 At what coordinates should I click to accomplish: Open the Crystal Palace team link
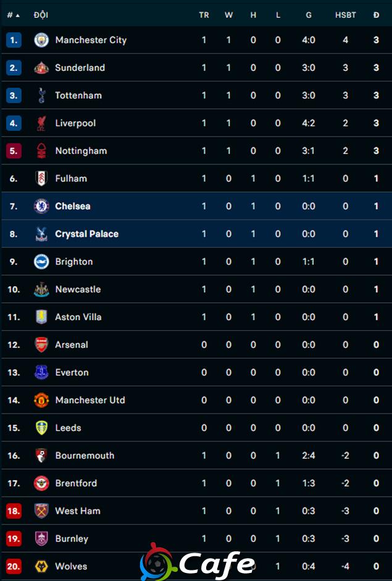86,234
